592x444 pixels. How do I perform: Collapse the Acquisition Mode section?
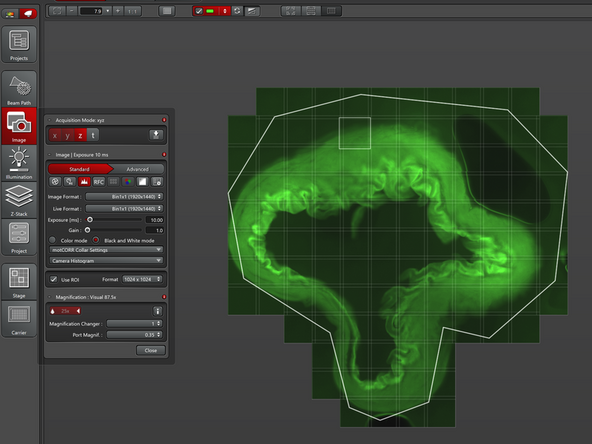coord(50,120)
